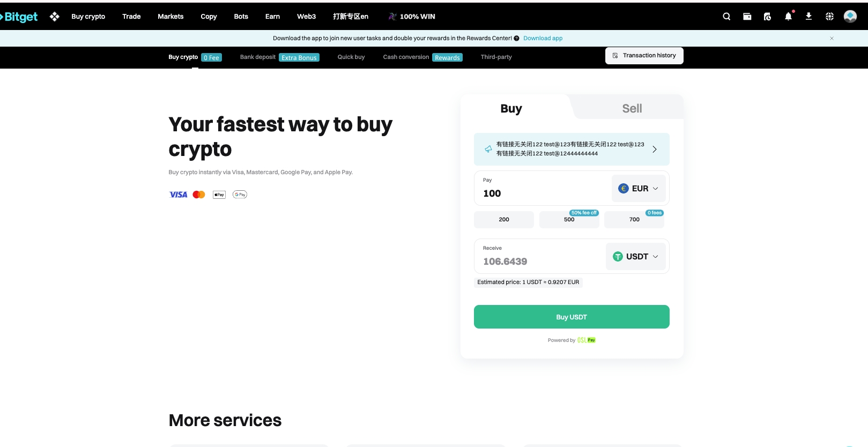
Task: Open Transaction history
Action: 644,56
